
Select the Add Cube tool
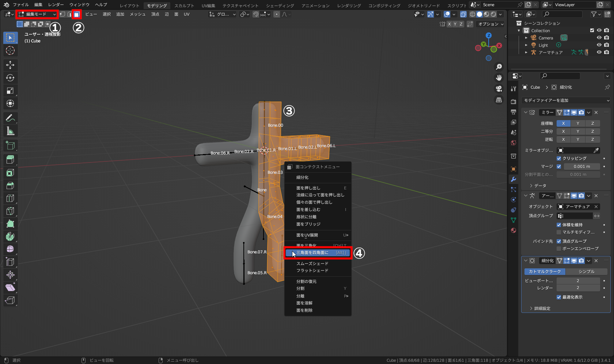[x=10, y=145]
